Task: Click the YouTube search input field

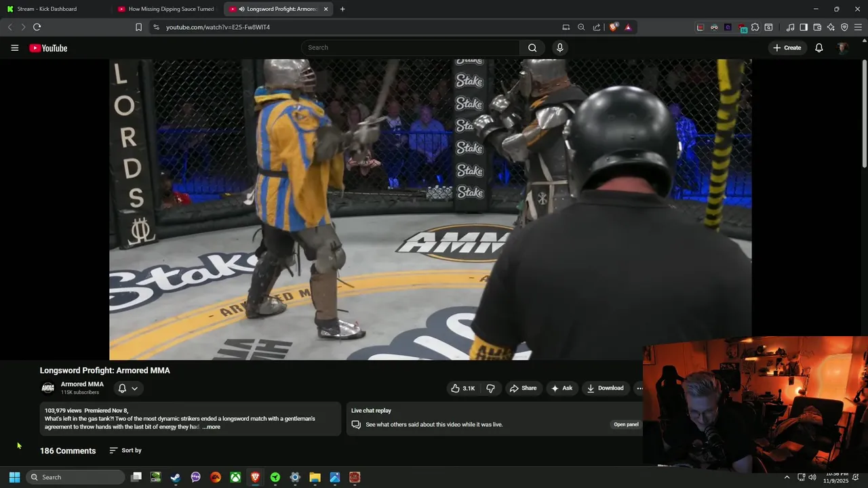Action: (410, 47)
